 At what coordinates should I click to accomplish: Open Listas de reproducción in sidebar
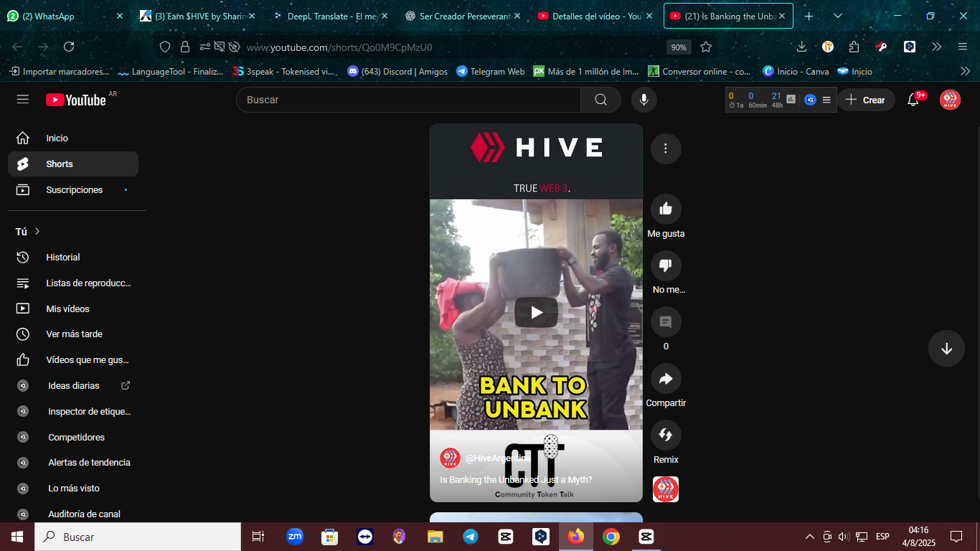pos(73,283)
